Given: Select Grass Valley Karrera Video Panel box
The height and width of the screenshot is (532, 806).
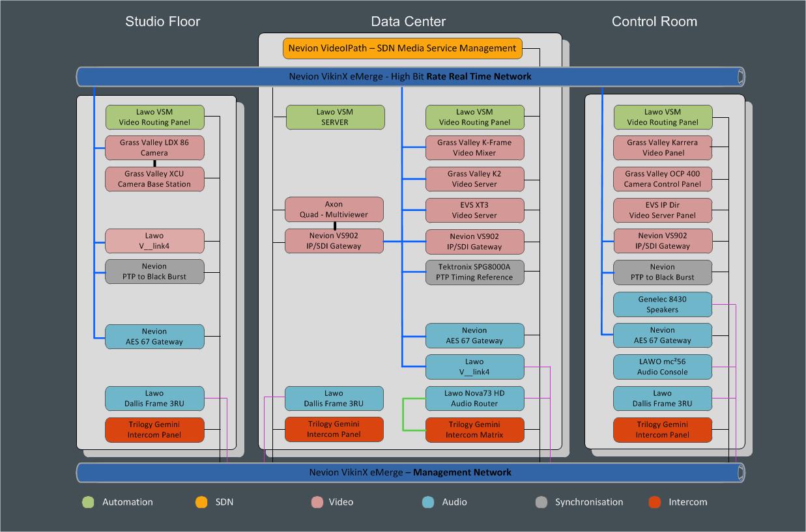Looking at the screenshot, I should (663, 148).
